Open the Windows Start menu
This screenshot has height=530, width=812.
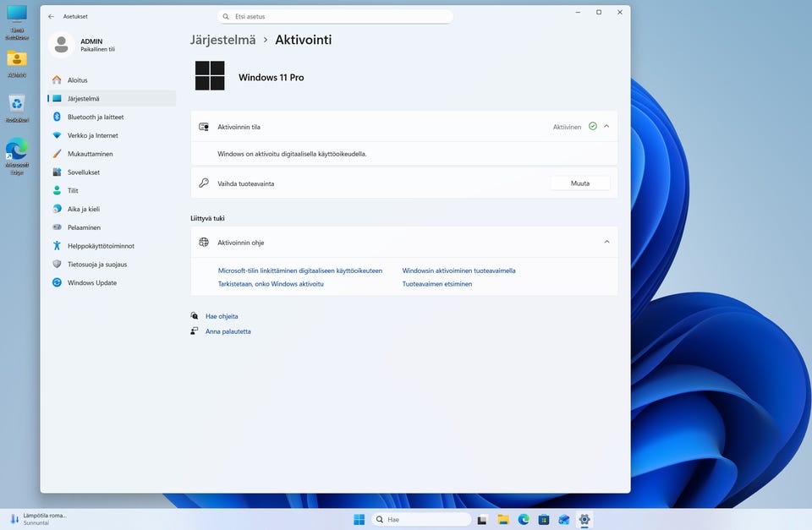(359, 519)
